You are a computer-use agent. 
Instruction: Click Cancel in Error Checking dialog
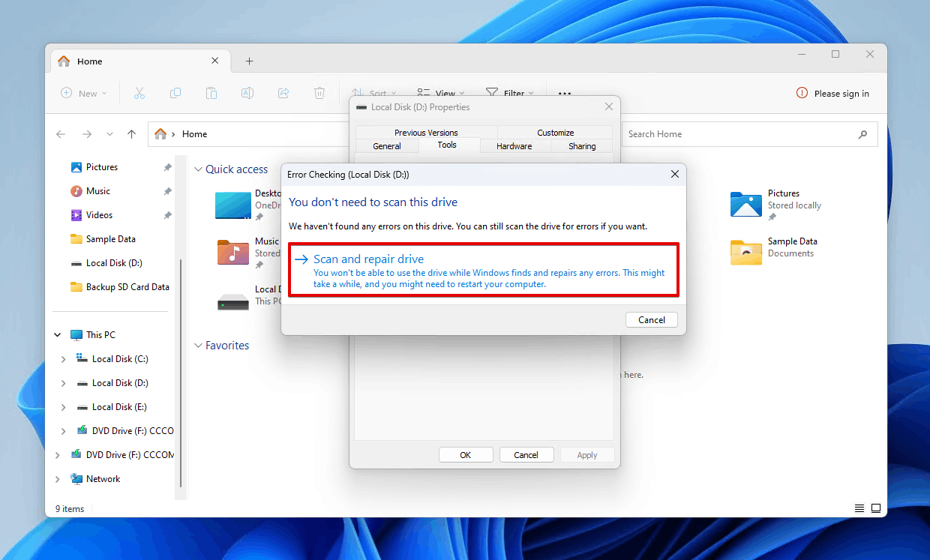point(652,320)
